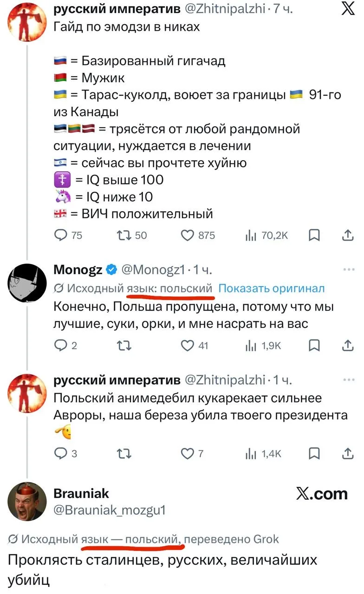The width and height of the screenshot is (364, 594).
Task: Like the third tweet with 7 likes
Action: coord(192,453)
